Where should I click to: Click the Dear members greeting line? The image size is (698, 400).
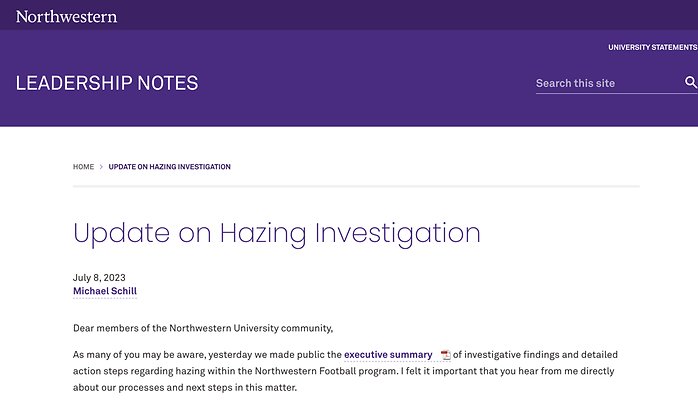coord(202,328)
